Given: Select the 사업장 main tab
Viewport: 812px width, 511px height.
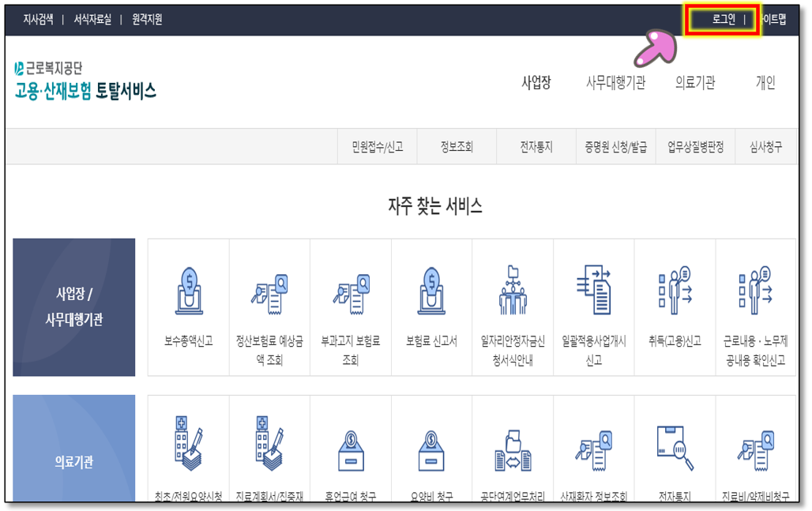Looking at the screenshot, I should (536, 83).
